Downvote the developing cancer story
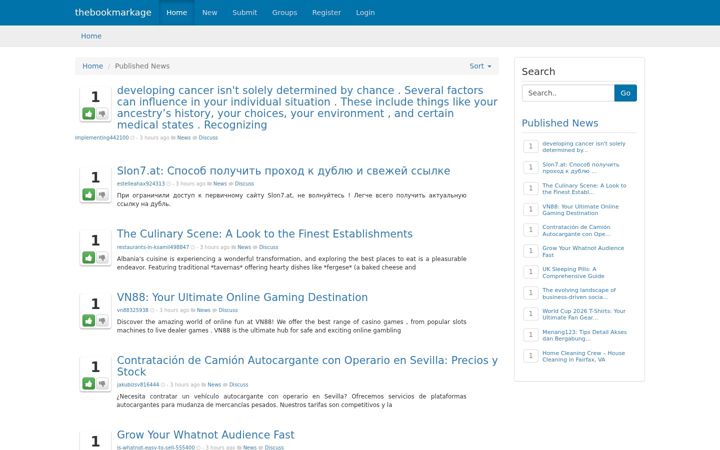This screenshot has width=720, height=450. click(x=102, y=113)
